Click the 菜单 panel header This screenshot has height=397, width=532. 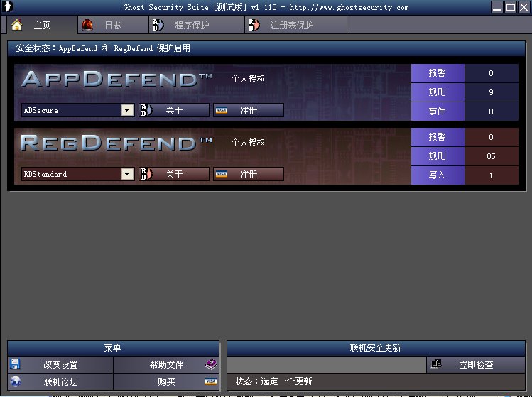(x=113, y=348)
